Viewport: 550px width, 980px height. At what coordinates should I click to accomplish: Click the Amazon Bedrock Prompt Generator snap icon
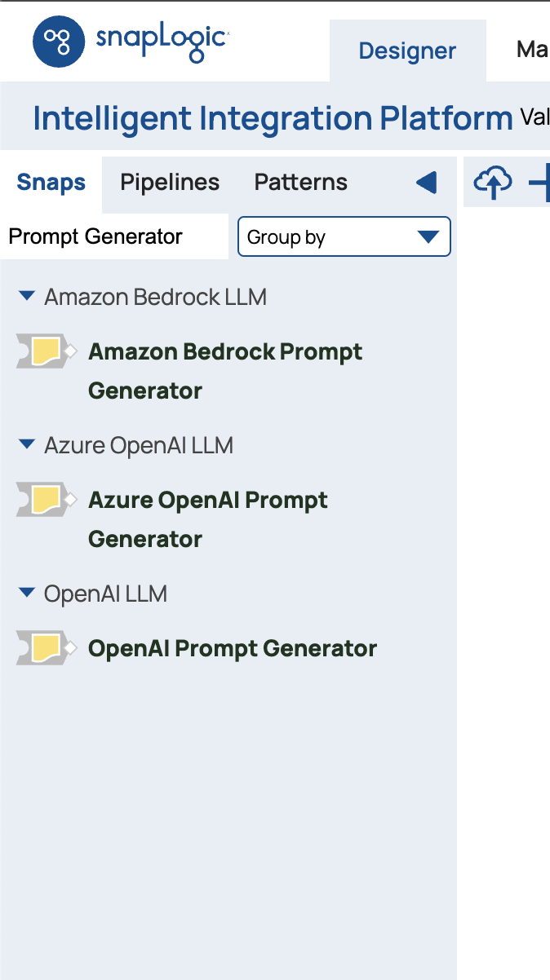point(46,351)
